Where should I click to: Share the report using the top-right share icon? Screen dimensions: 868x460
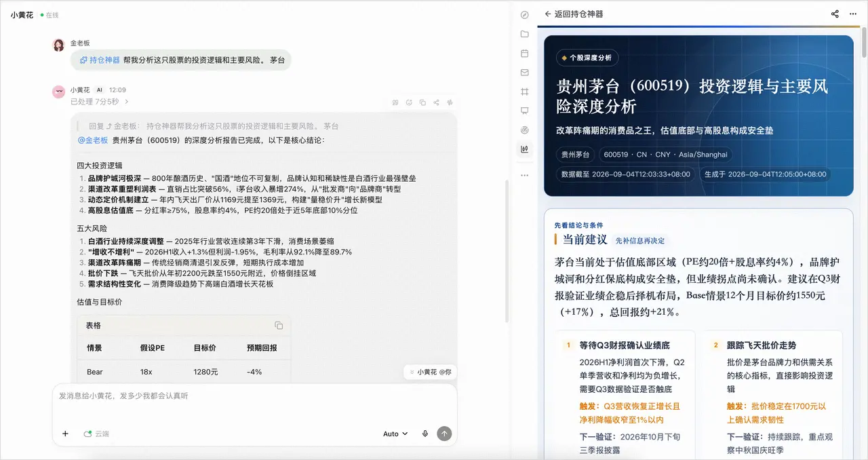pyautogui.click(x=835, y=14)
